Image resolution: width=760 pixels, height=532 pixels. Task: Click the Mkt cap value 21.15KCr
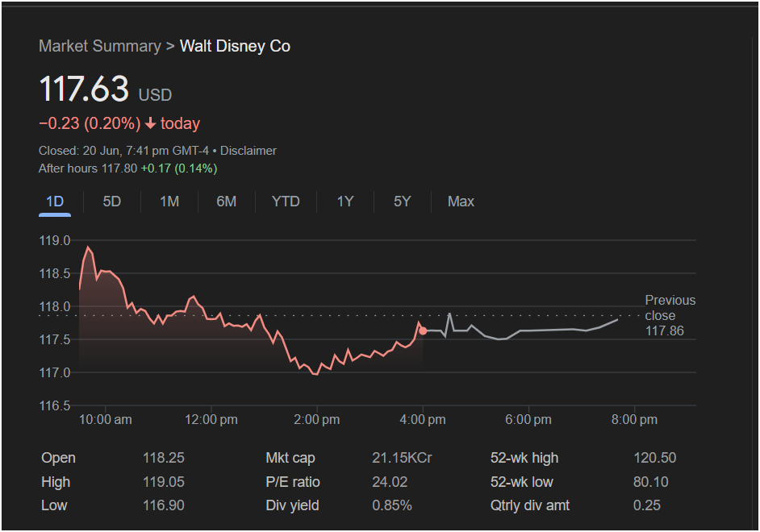[x=402, y=458]
